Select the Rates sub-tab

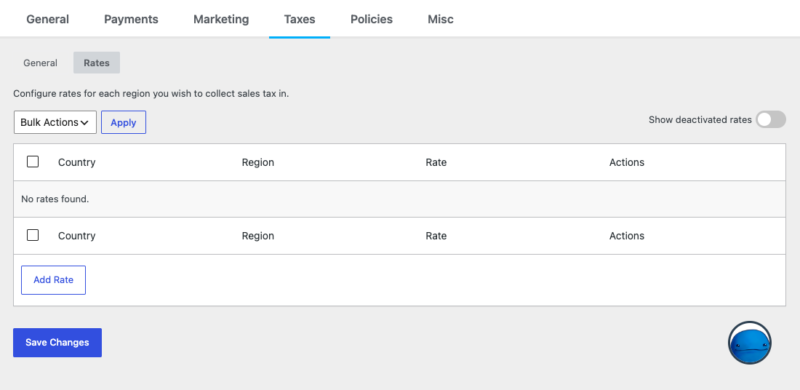96,63
